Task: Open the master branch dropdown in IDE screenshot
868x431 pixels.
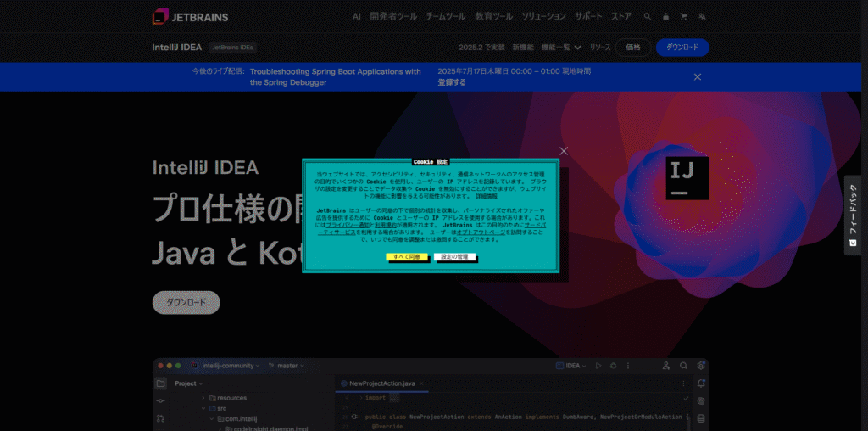Action: coord(287,366)
